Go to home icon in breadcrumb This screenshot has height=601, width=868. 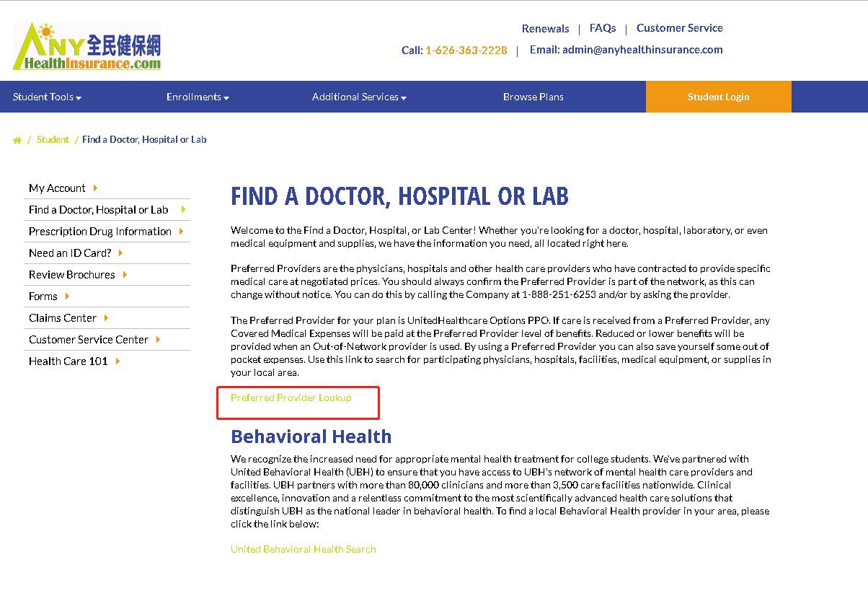17,140
